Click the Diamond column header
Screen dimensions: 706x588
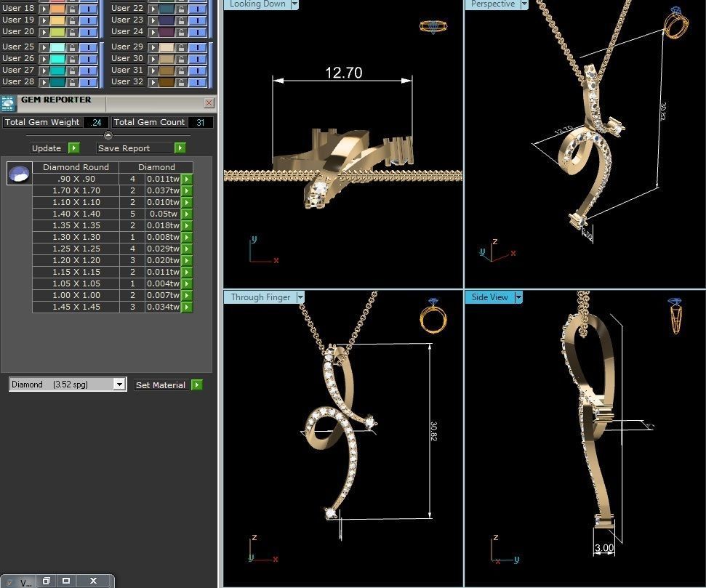point(156,167)
